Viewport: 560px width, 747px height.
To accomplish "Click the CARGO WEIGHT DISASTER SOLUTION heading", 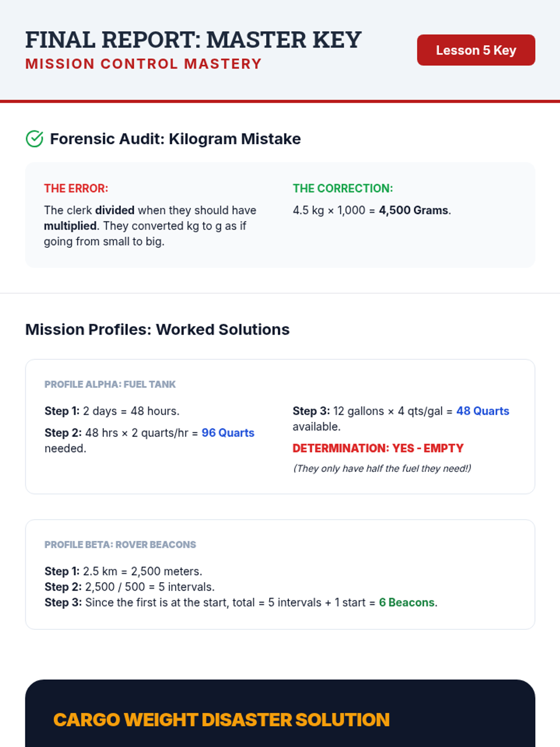I will tap(221, 720).
